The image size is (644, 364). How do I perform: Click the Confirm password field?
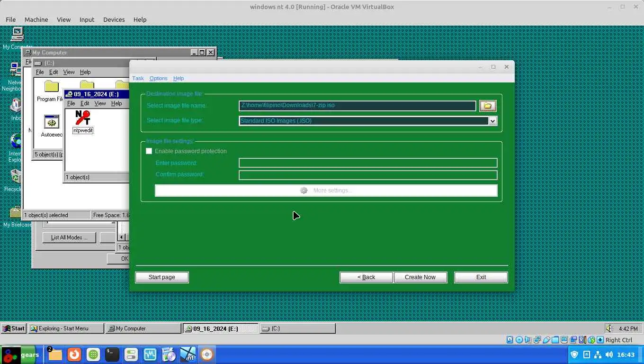tap(368, 175)
